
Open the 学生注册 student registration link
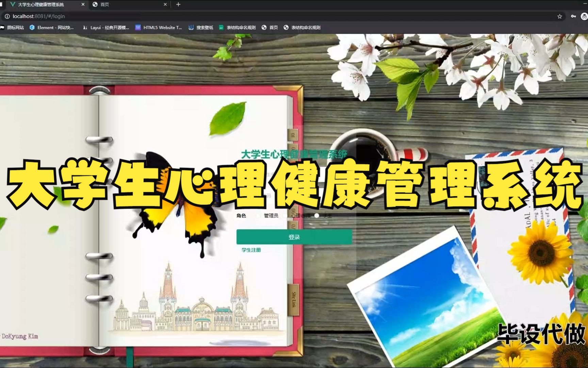point(251,250)
